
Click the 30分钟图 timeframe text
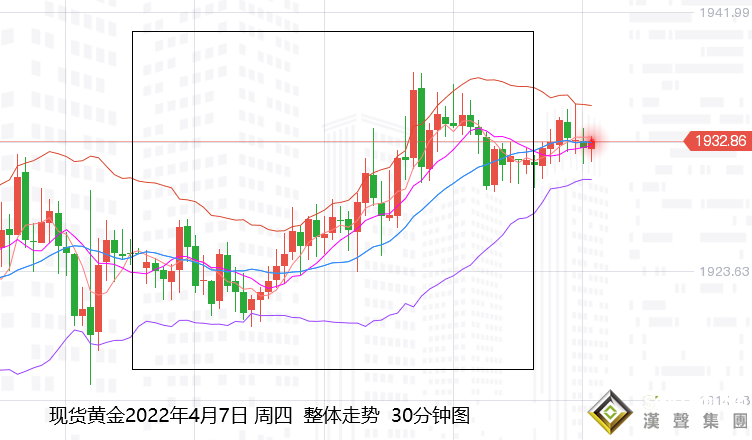tap(430, 415)
